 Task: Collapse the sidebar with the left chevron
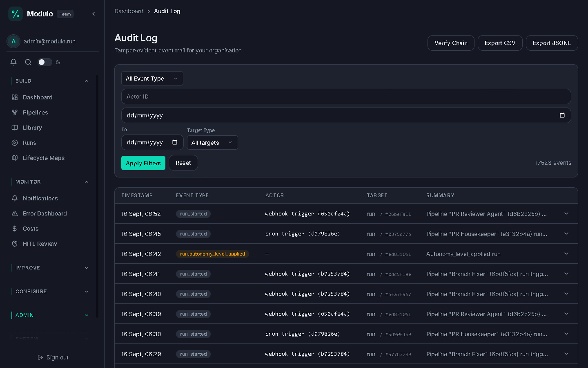pyautogui.click(x=94, y=14)
